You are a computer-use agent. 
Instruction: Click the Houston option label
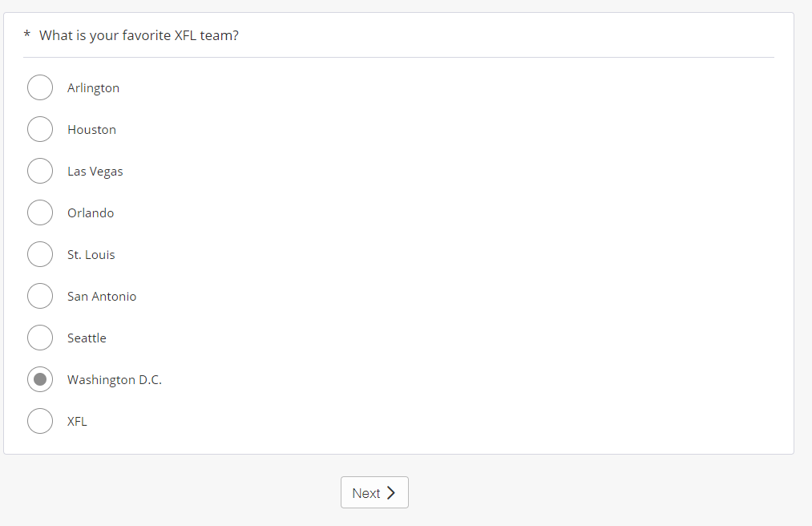tap(91, 130)
